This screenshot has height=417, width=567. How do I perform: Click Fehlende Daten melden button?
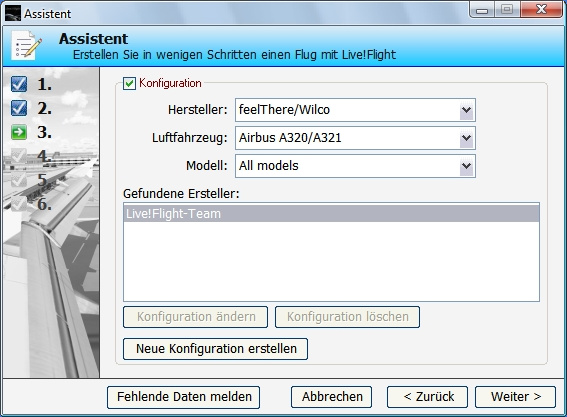[184, 397]
